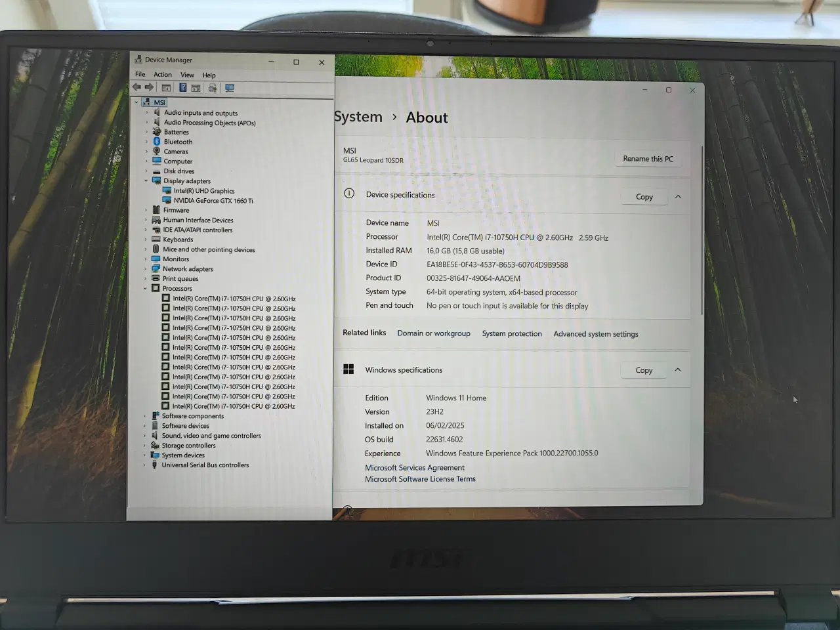This screenshot has height=630, width=840.
Task: Click the Windows 11 Home edition text
Action: [456, 398]
